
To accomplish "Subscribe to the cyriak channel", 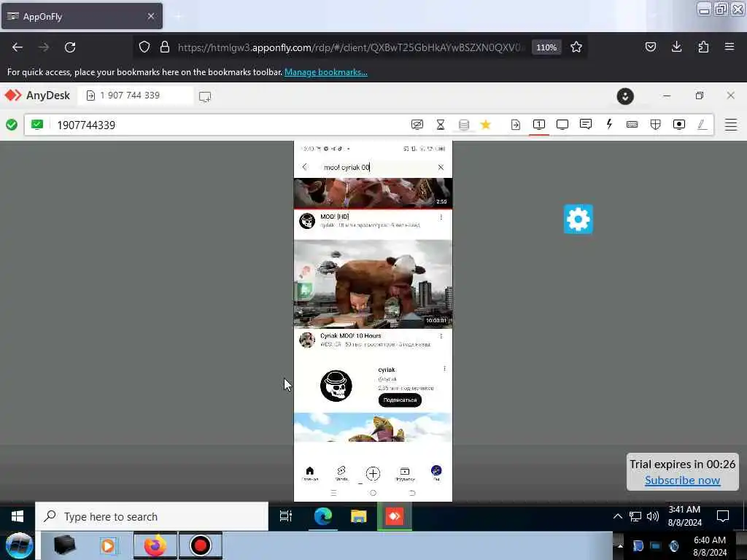I will [x=400, y=400].
